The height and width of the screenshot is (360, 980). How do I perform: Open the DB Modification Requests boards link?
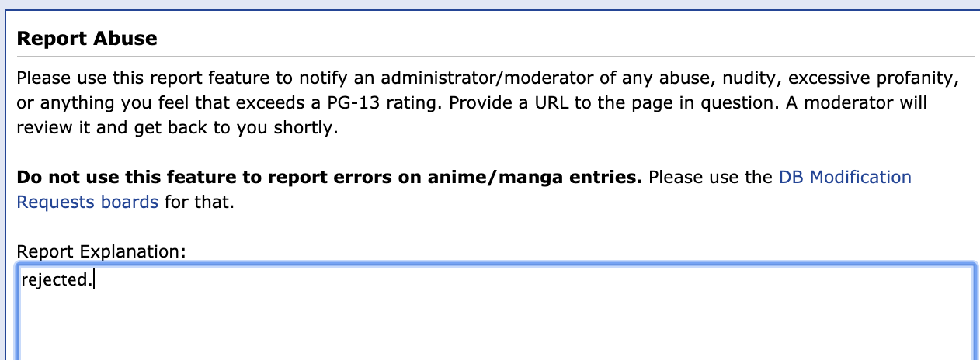click(x=844, y=178)
